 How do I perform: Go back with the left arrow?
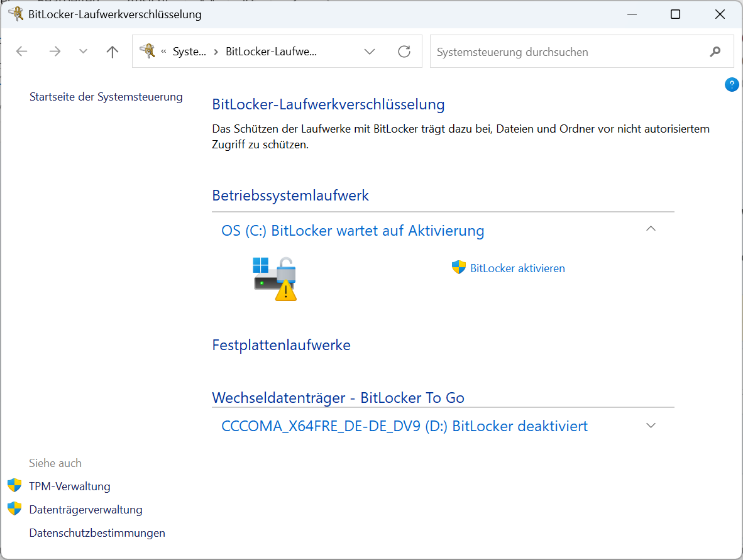tap(22, 51)
